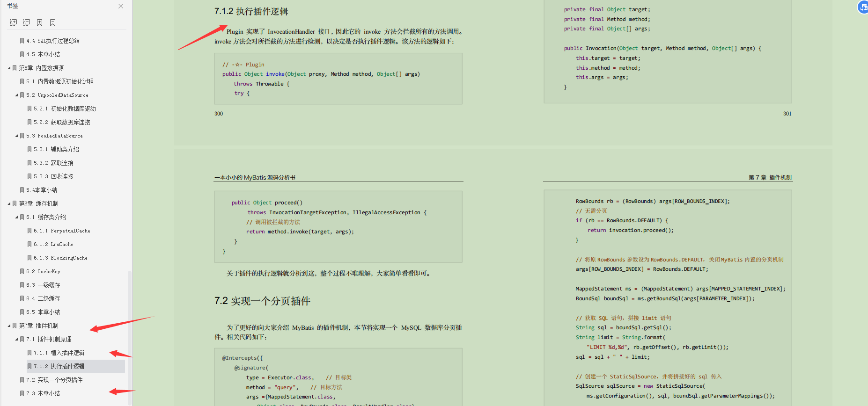Open bookmark 6.5 本章小结

tap(43, 312)
